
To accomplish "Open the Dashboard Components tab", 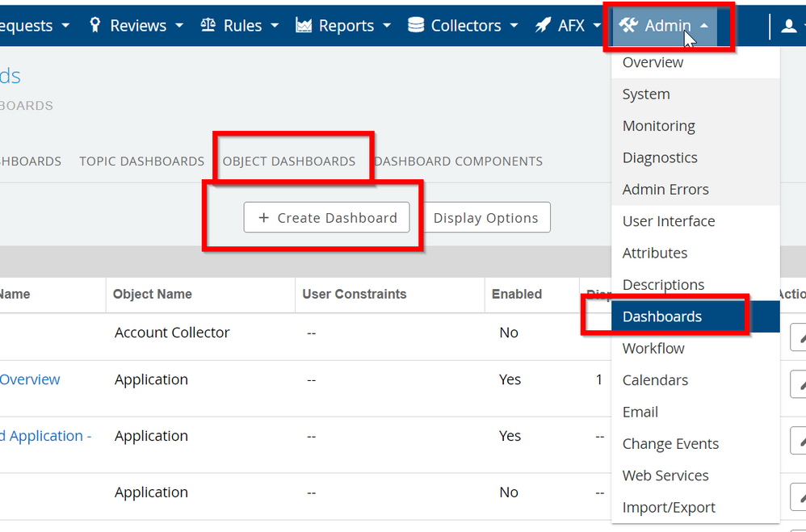I will (x=458, y=161).
